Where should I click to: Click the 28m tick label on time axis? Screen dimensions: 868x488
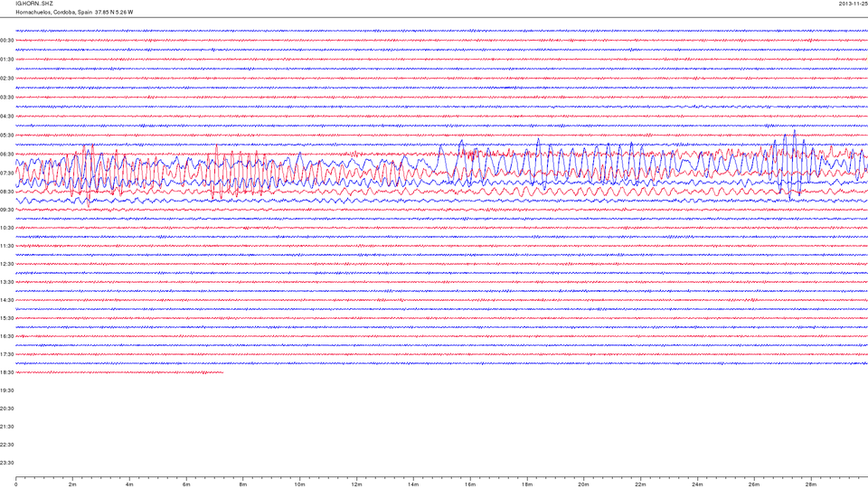(810, 484)
